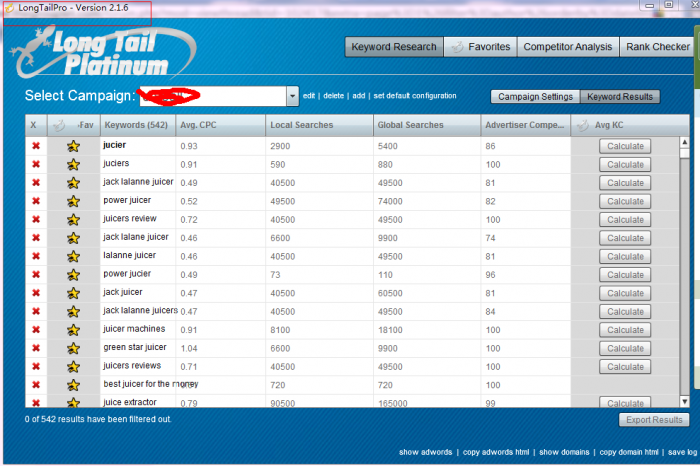Switch to the Favorites tab
The image size is (700, 466).
coord(480,47)
